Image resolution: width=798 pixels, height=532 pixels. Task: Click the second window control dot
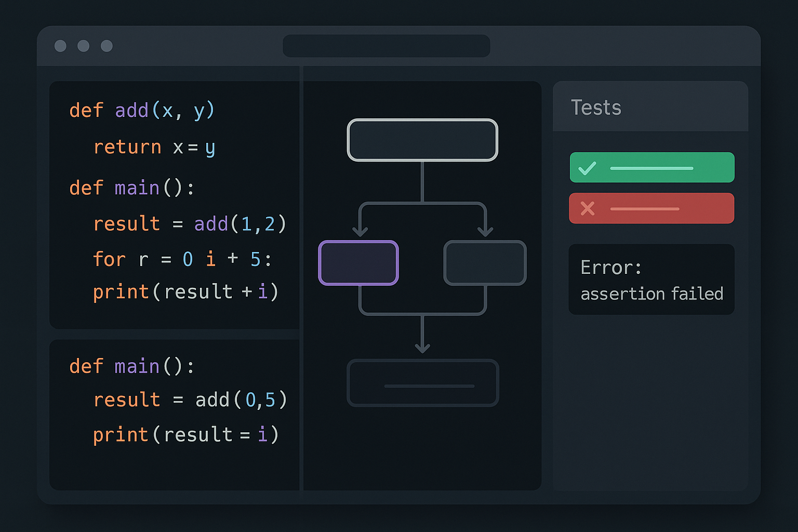(83, 46)
